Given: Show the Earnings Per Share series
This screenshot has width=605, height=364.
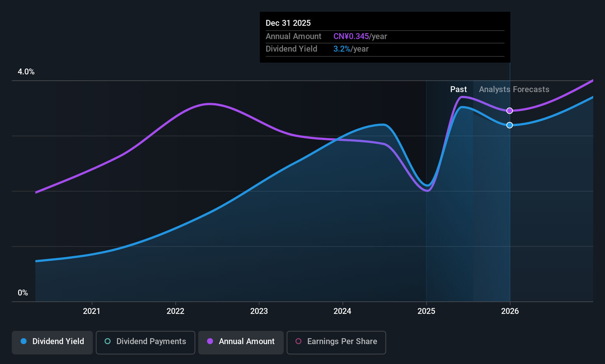Looking at the screenshot, I should click(336, 342).
